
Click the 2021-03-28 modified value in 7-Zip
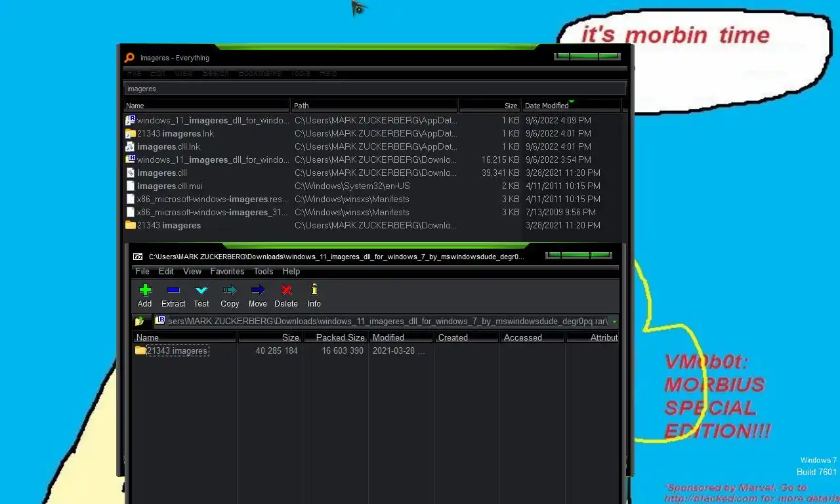pyautogui.click(x=398, y=351)
